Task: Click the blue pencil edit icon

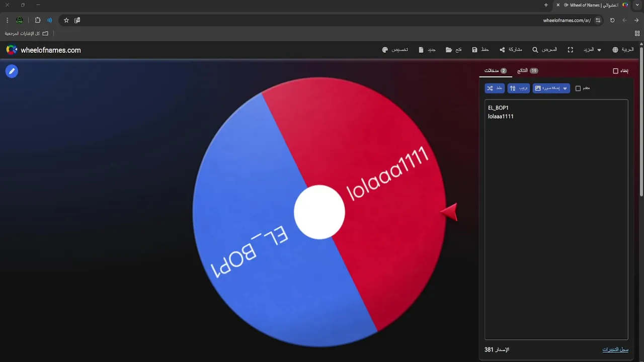Action: point(12,71)
